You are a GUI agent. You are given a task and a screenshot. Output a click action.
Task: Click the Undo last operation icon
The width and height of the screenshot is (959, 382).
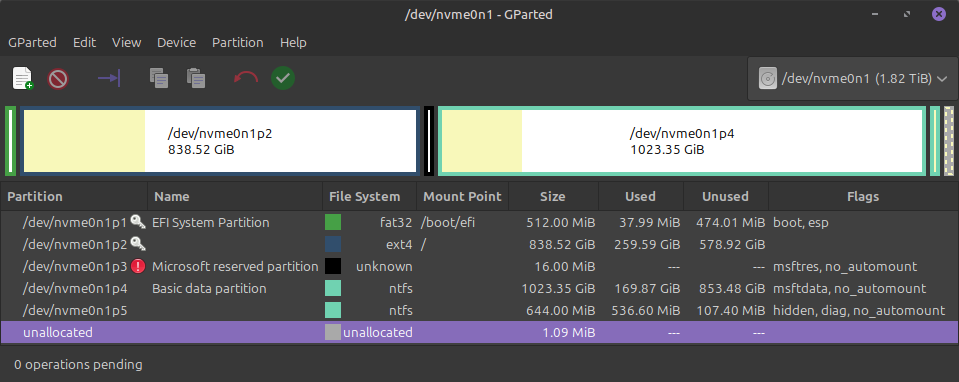coord(246,78)
